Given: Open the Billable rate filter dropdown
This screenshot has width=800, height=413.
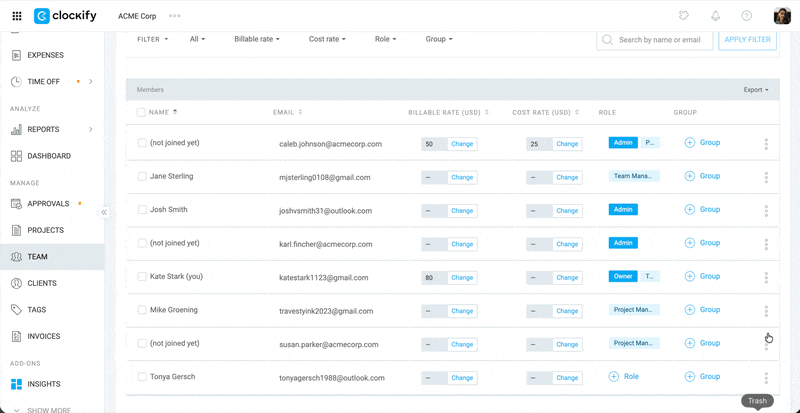Looking at the screenshot, I should pyautogui.click(x=256, y=39).
